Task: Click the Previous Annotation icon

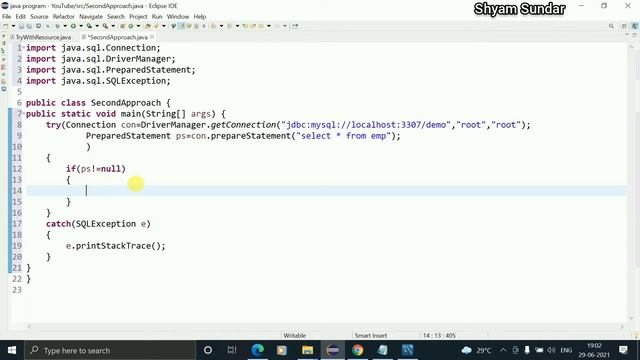Action: pyautogui.click(x=229, y=26)
